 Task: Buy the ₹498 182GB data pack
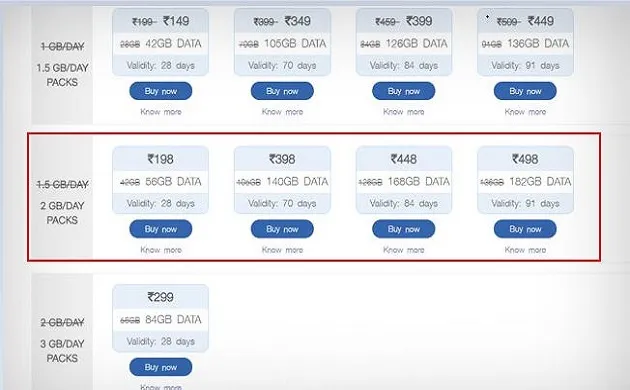525,229
